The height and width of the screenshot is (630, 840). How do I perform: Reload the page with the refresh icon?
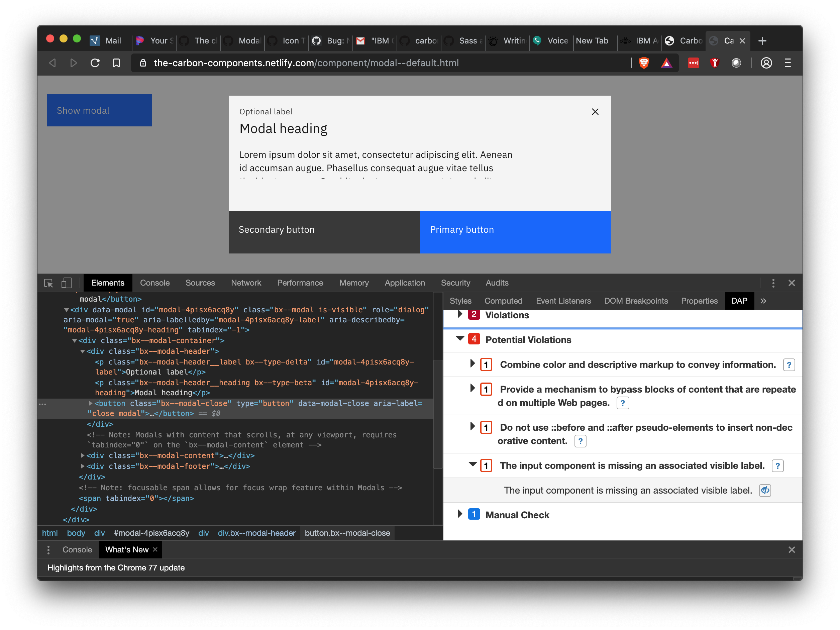tap(95, 63)
